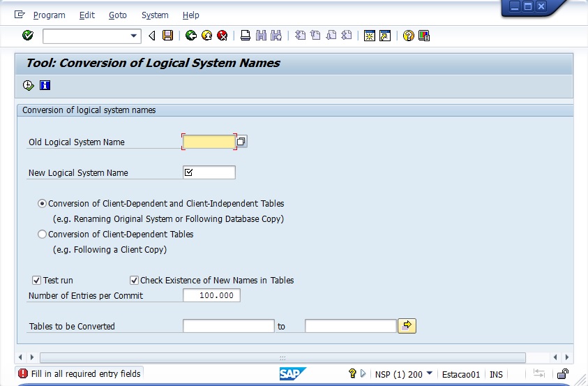
Task: Open the Program menu
Action: point(49,15)
